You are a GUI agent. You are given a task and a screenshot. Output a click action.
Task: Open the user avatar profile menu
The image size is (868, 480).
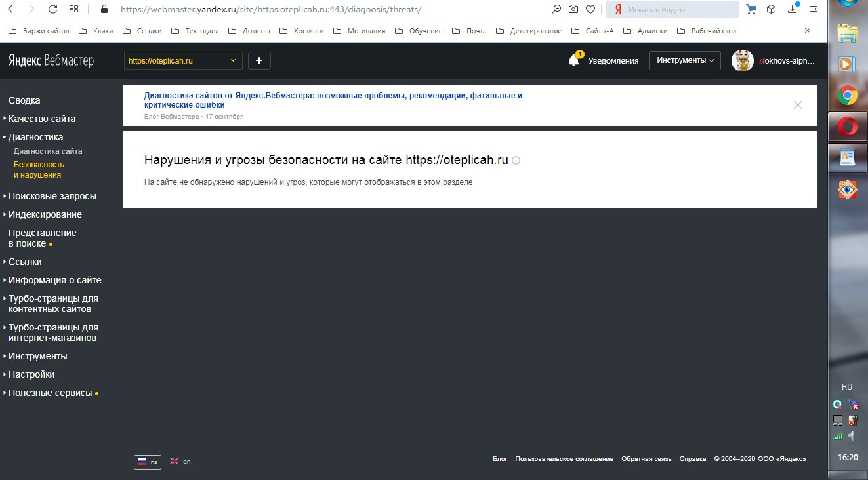(x=742, y=60)
